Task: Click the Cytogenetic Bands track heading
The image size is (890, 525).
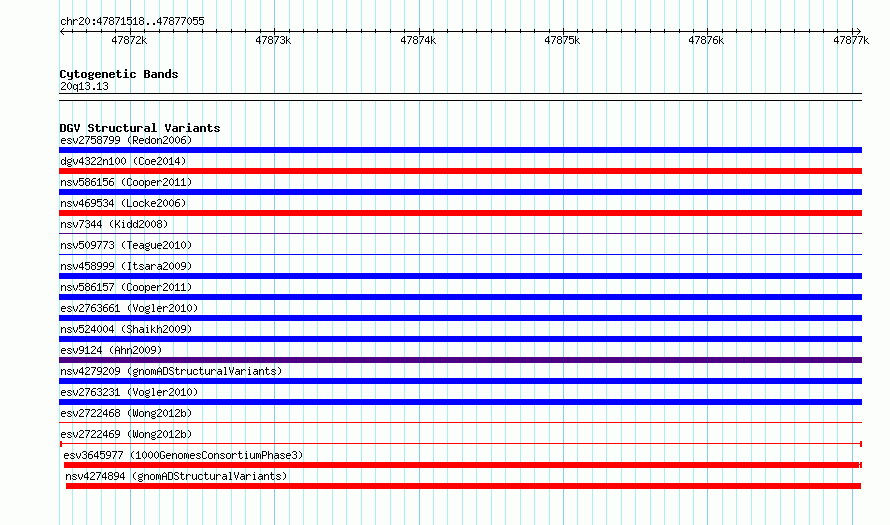Action: coord(119,74)
